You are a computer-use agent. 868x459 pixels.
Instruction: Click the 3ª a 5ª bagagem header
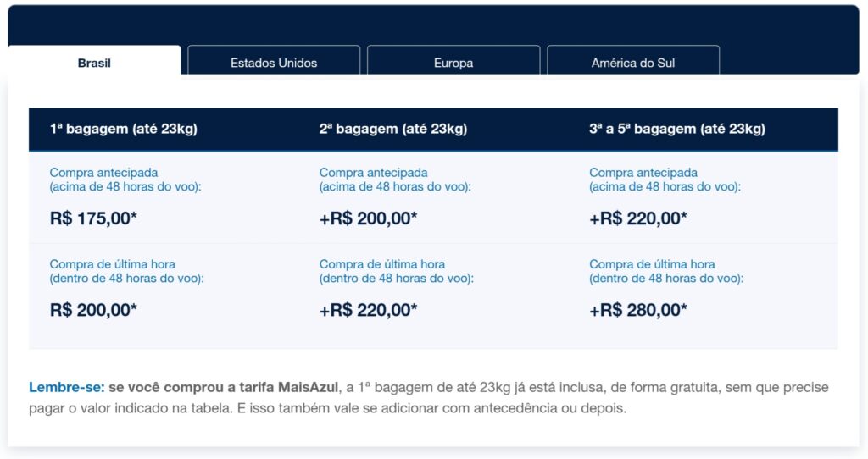676,130
